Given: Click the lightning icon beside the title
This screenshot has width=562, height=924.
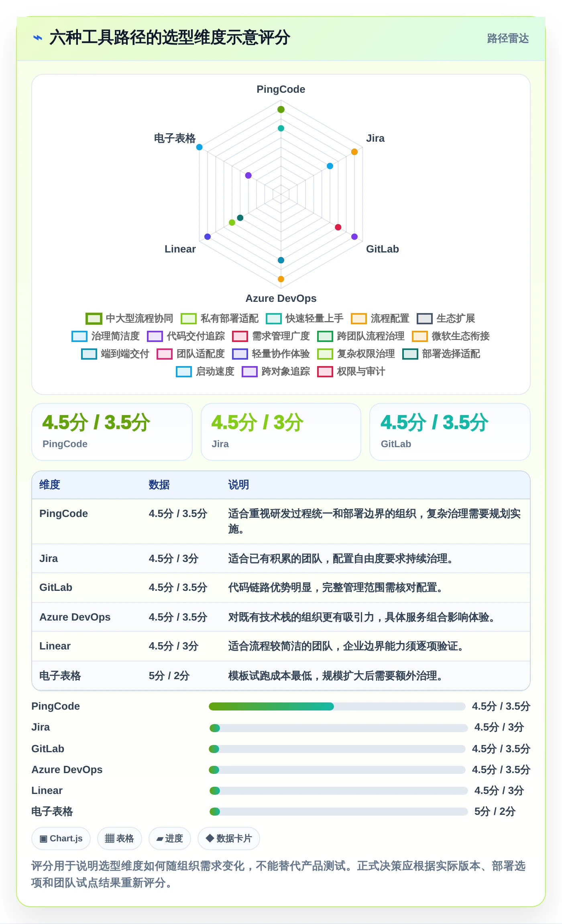Looking at the screenshot, I should tap(37, 38).
